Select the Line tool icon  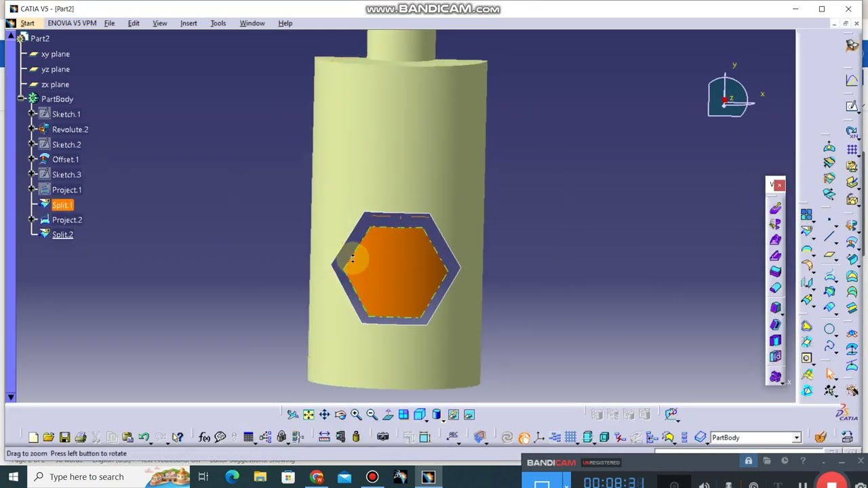tap(829, 237)
